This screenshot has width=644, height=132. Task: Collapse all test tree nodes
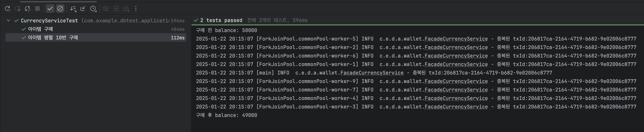click(83, 9)
